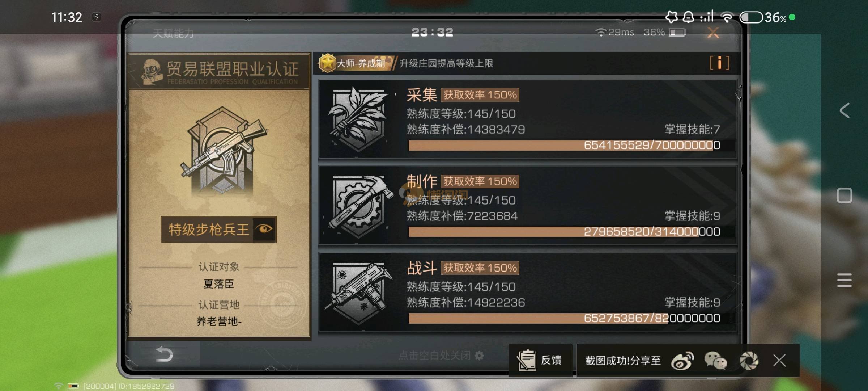The height and width of the screenshot is (391, 868).
Task: Open the 大师-养成期 rank badge
Action: point(355,63)
